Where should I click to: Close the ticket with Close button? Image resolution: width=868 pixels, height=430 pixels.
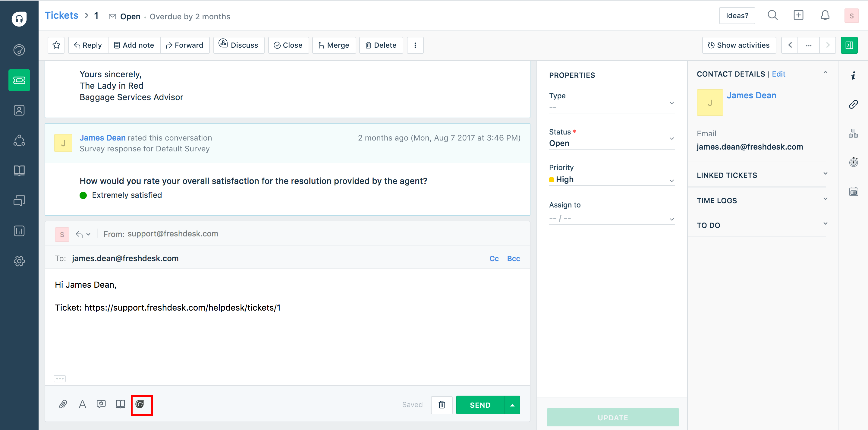click(x=288, y=45)
